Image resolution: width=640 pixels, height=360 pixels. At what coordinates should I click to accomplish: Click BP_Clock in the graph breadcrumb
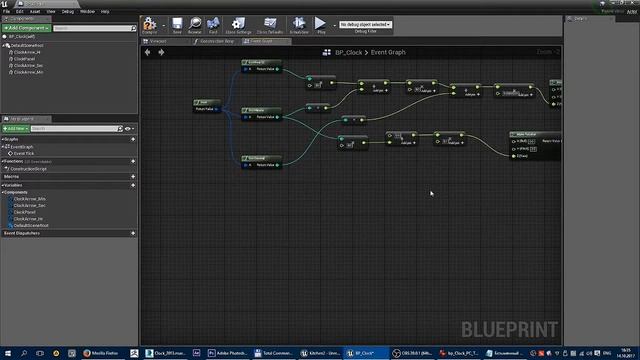click(348, 52)
